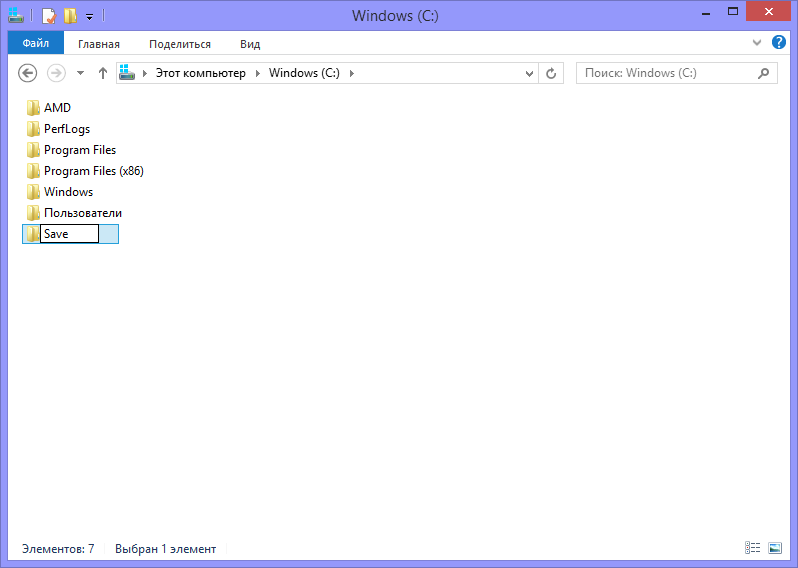Click Этот компьютер in the address path
The image size is (798, 568).
[x=201, y=73]
